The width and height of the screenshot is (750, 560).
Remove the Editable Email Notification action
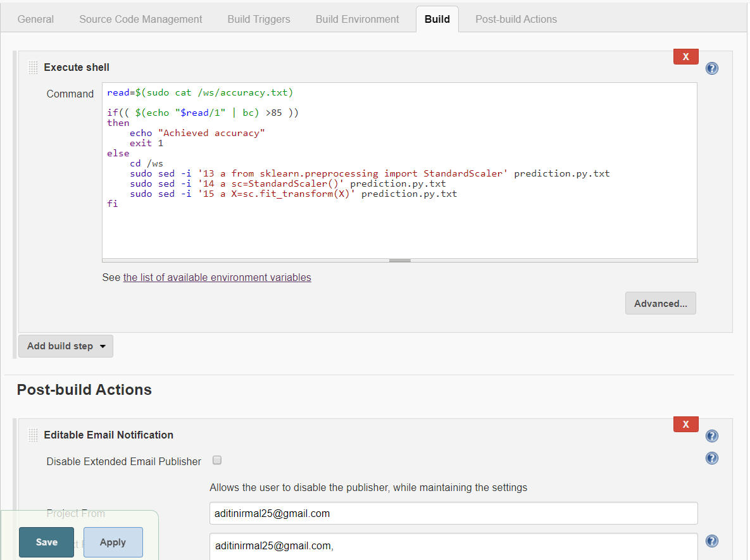click(x=685, y=424)
